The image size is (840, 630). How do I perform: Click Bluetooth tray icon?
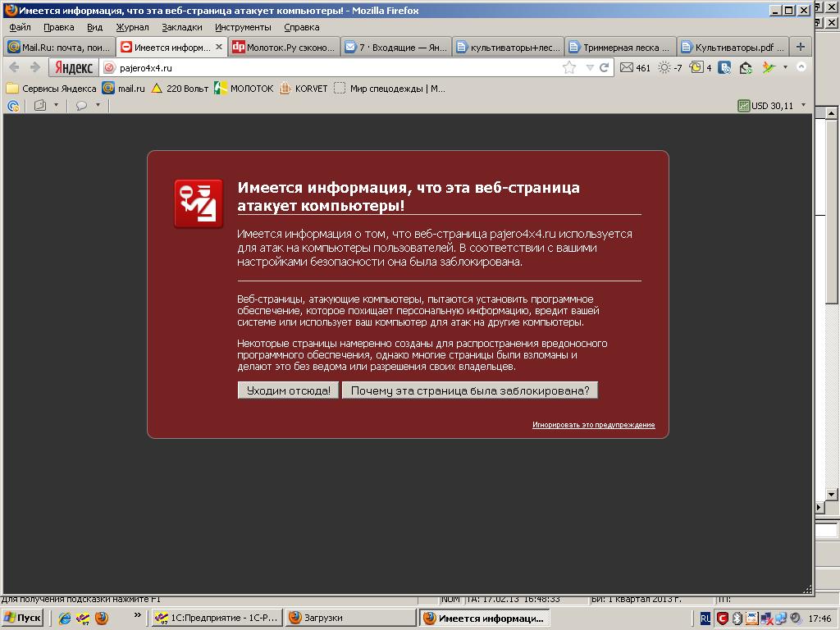[x=737, y=619]
